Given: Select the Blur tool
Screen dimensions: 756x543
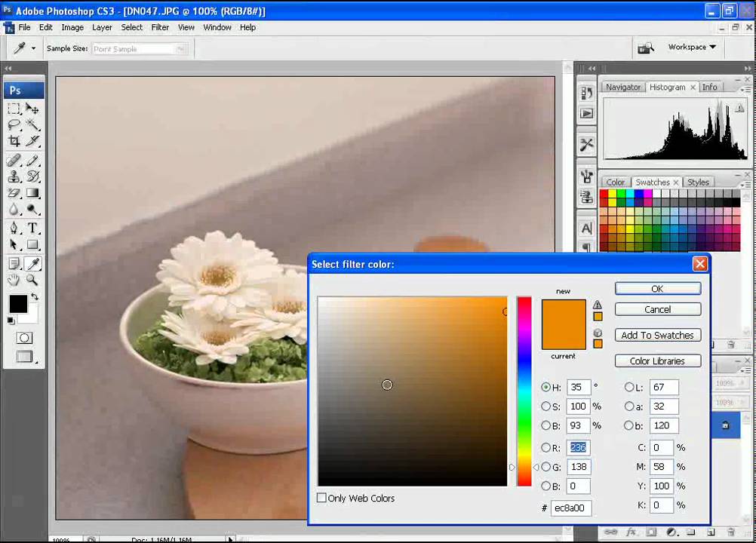Looking at the screenshot, I should [14, 209].
